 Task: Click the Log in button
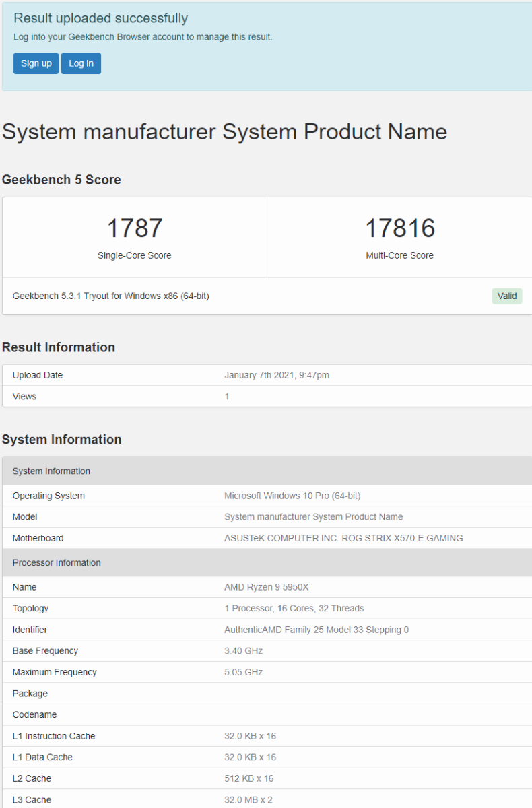[81, 63]
